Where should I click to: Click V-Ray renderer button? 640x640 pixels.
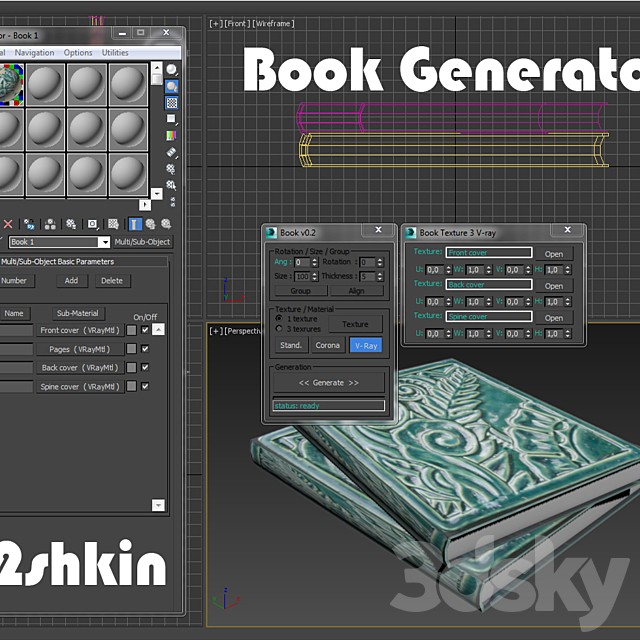point(366,345)
